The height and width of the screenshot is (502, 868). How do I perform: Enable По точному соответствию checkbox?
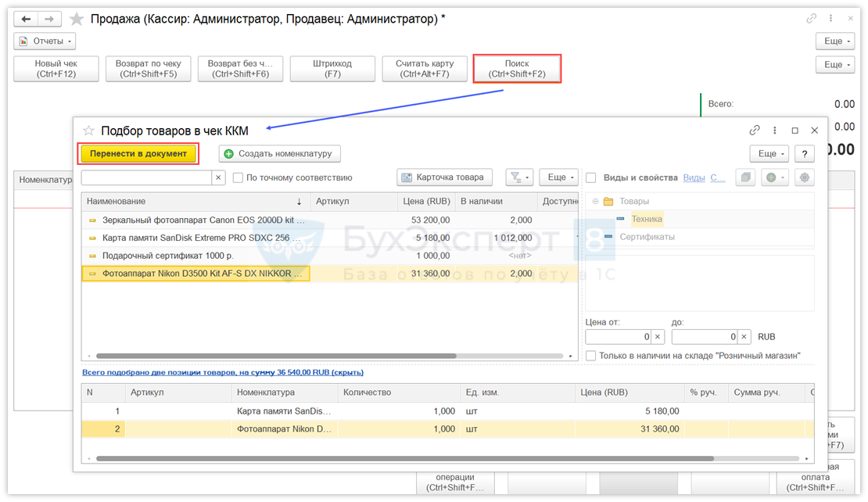(x=239, y=177)
